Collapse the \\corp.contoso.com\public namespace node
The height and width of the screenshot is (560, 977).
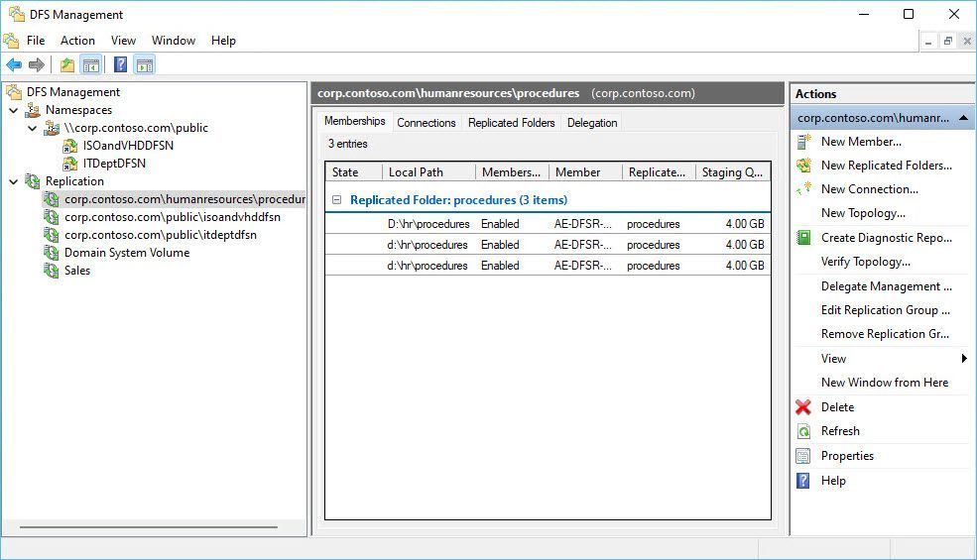pyautogui.click(x=33, y=128)
